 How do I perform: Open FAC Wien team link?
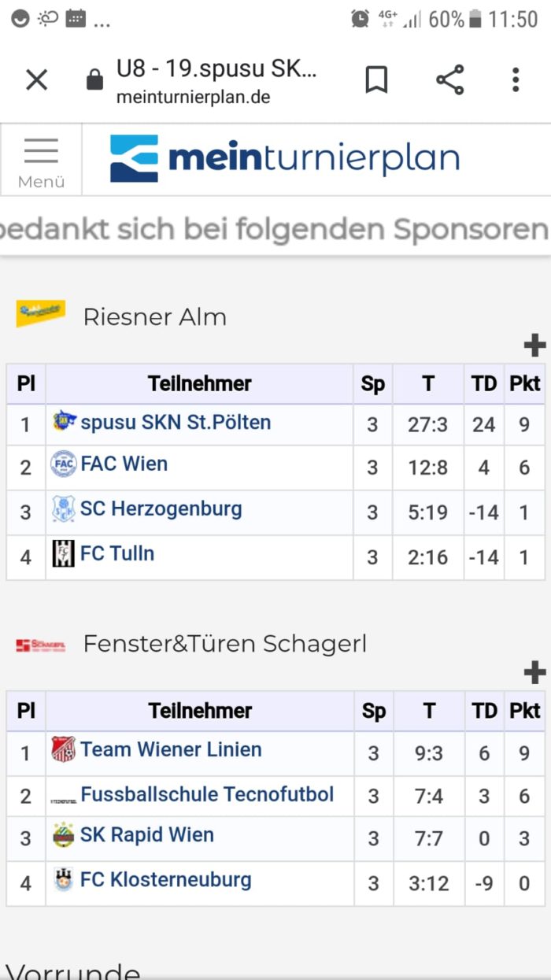124,464
